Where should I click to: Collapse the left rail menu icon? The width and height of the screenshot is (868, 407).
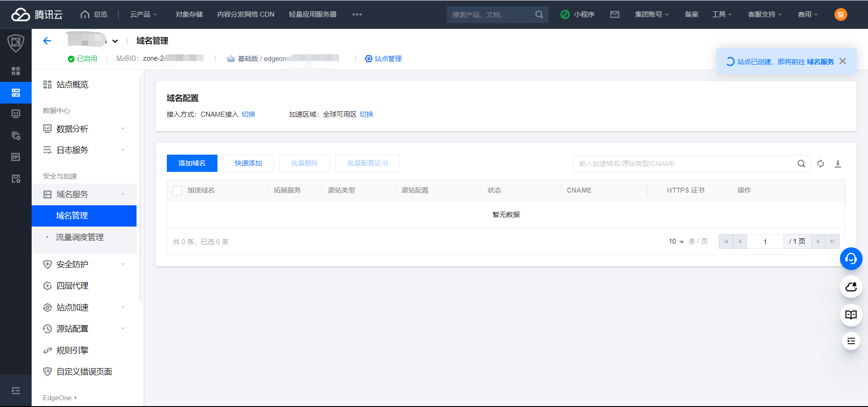pos(16,391)
